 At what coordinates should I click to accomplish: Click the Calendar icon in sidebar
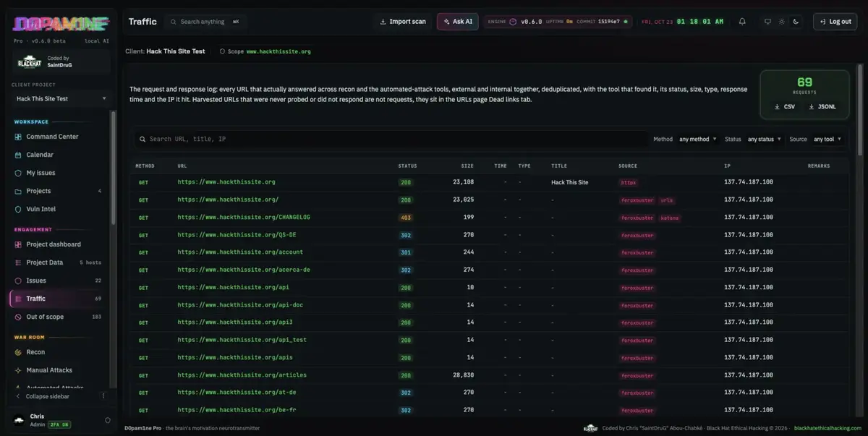pos(19,155)
